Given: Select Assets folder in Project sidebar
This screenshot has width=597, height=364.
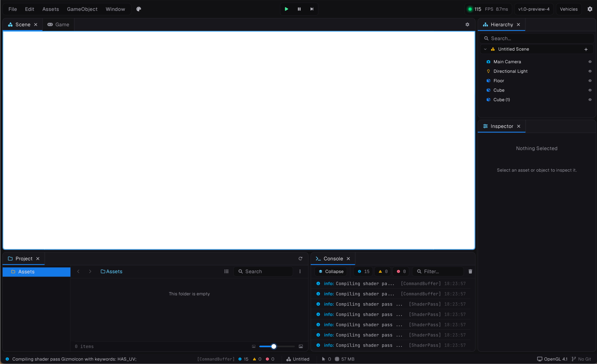Looking at the screenshot, I should pyautogui.click(x=36, y=272).
